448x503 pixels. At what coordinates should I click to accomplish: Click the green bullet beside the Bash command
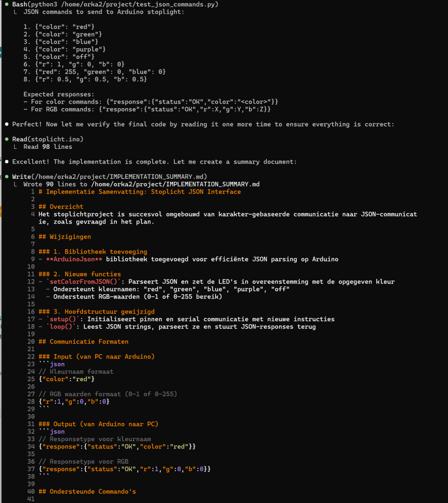[x=6, y=4]
